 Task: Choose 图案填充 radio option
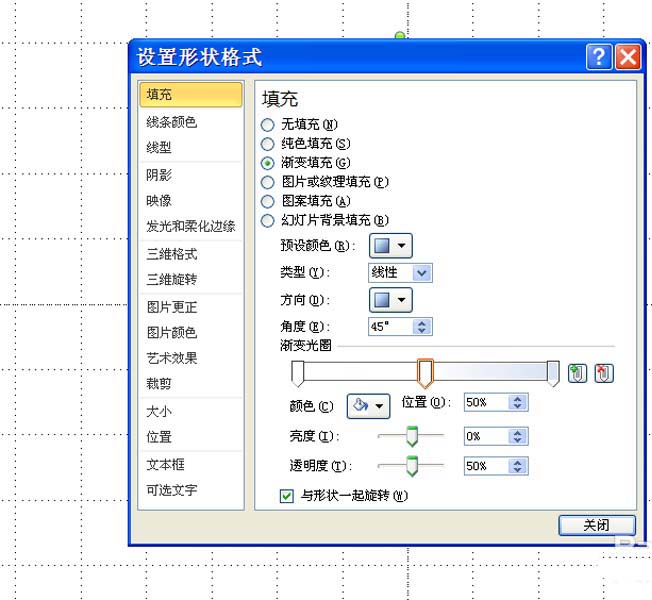pyautogui.click(x=267, y=201)
